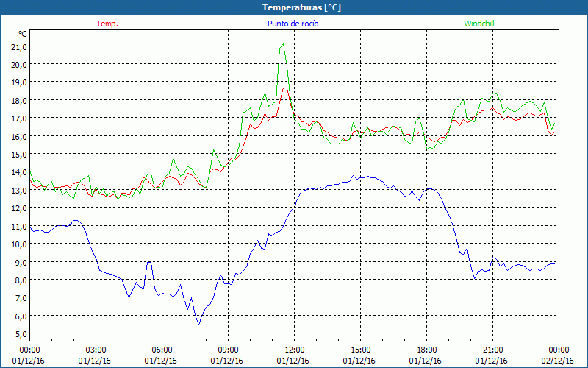Image resolution: width=588 pixels, height=368 pixels.
Task: Click the green 'Windchill' legend label
Action: (x=479, y=24)
